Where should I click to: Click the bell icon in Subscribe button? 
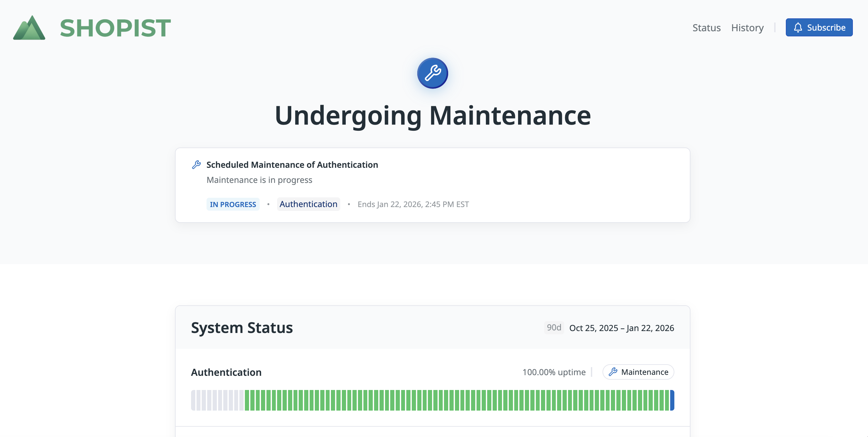point(797,27)
